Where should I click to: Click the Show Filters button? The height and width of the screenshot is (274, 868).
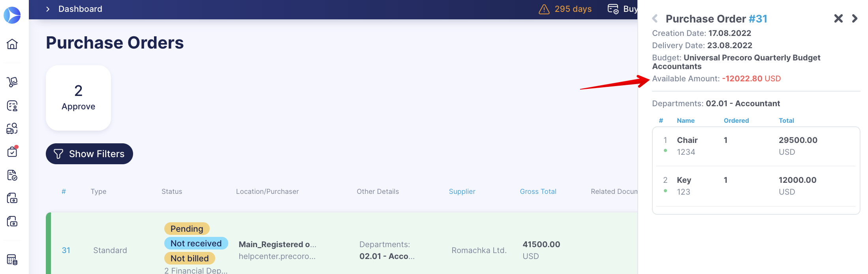coord(89,154)
